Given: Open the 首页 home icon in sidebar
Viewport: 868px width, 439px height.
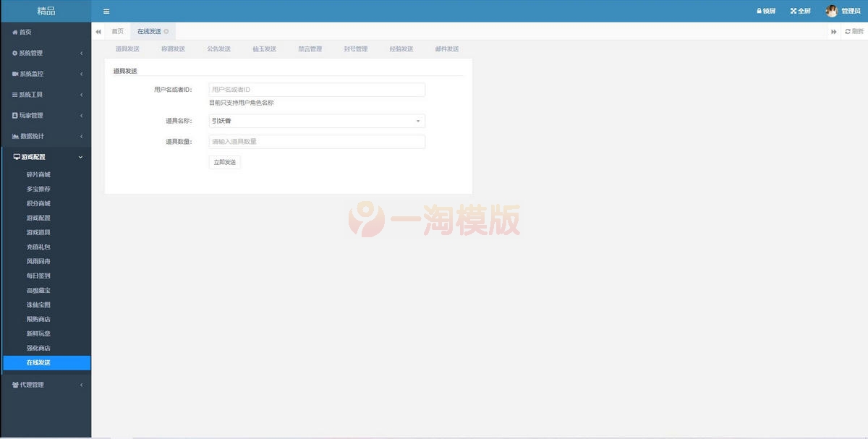Looking at the screenshot, I should pos(15,31).
